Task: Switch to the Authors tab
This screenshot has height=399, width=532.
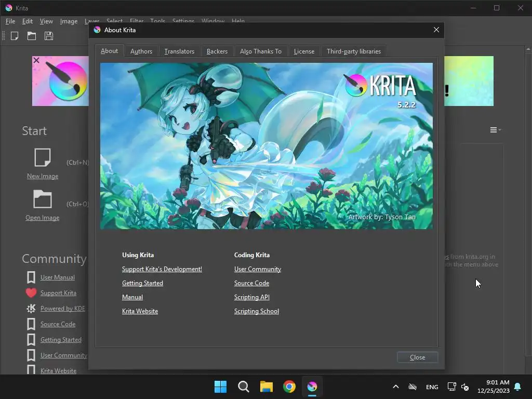Action: (x=141, y=51)
